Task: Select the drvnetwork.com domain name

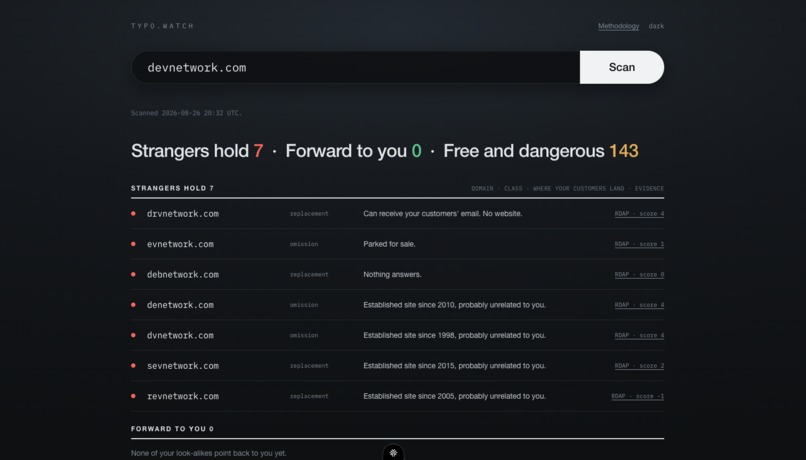Action: pyautogui.click(x=182, y=214)
